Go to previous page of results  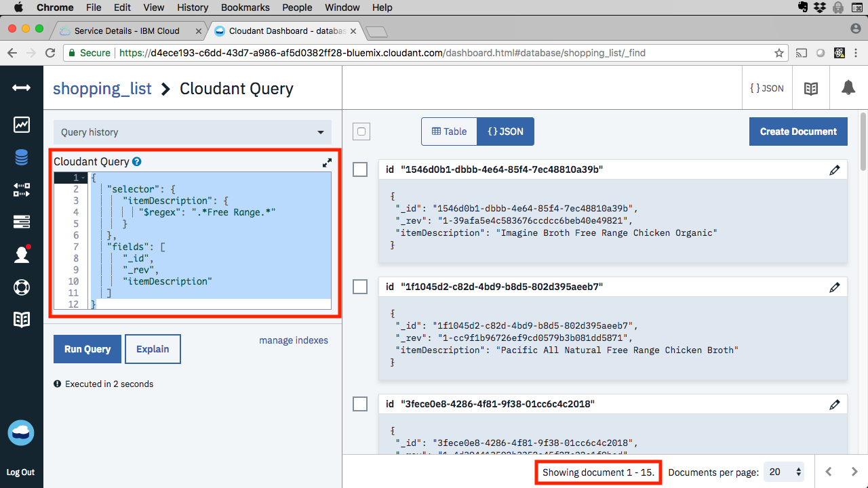(x=829, y=472)
